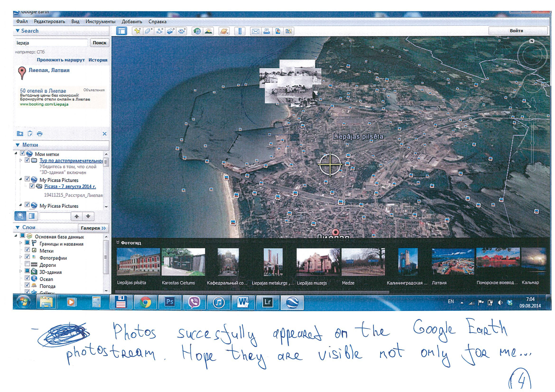The height and width of the screenshot is (392, 555).
Task: View location in Google Maps icon
Action: click(x=278, y=31)
